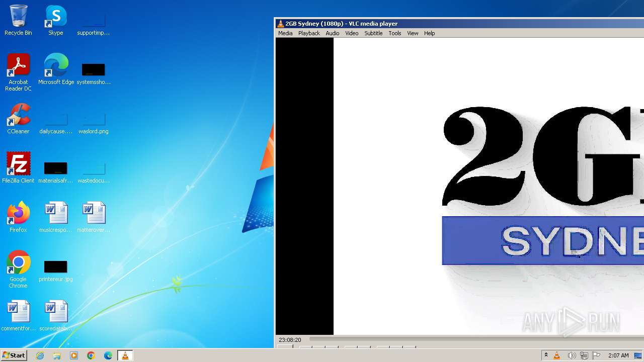Open Firefox desktop shortcut
Screen dimensions: 644x362
click(18, 217)
